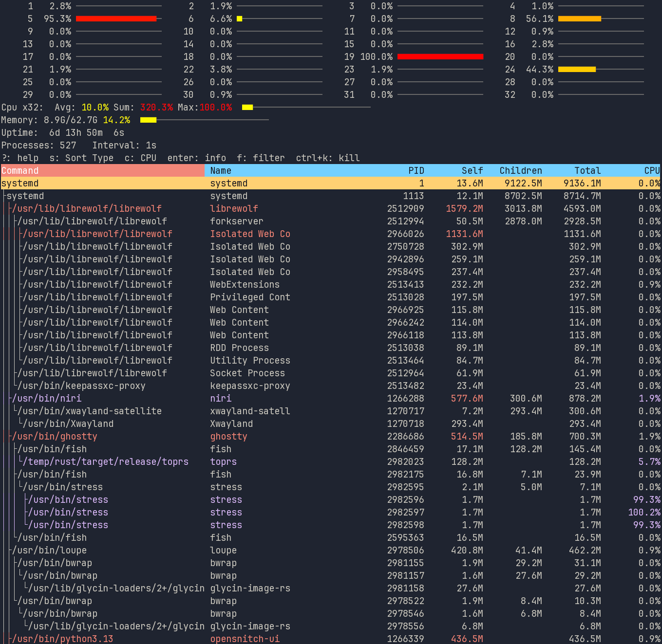Select the toprs process row
The height and width of the screenshot is (644, 662).
330,461
